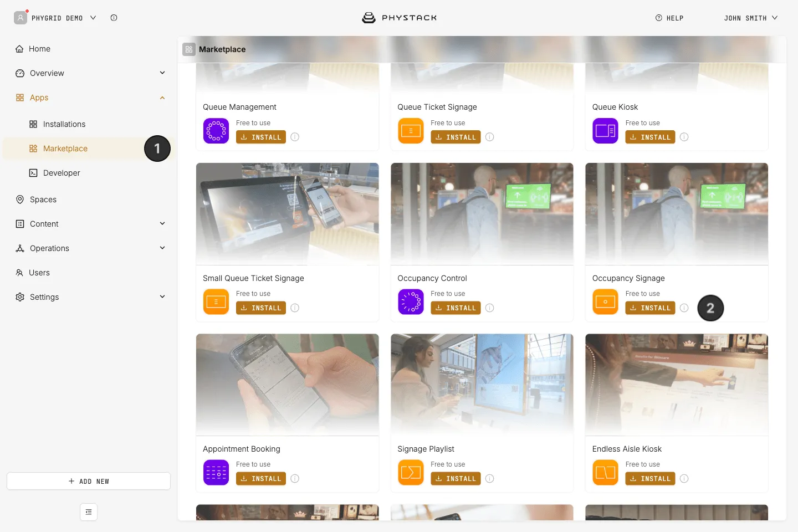The height and width of the screenshot is (532, 798).
Task: Click the Occupancy Signage app icon
Action: [605, 301]
